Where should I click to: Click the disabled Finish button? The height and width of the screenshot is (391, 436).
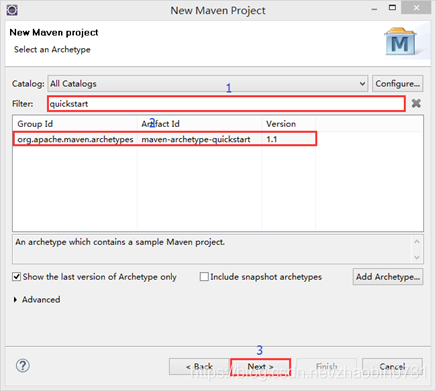(327, 367)
